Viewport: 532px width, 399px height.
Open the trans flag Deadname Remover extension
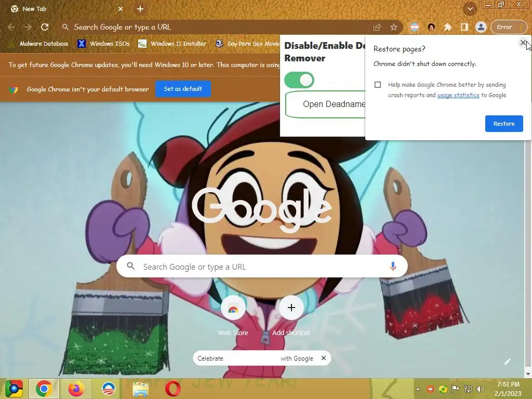[x=415, y=27]
